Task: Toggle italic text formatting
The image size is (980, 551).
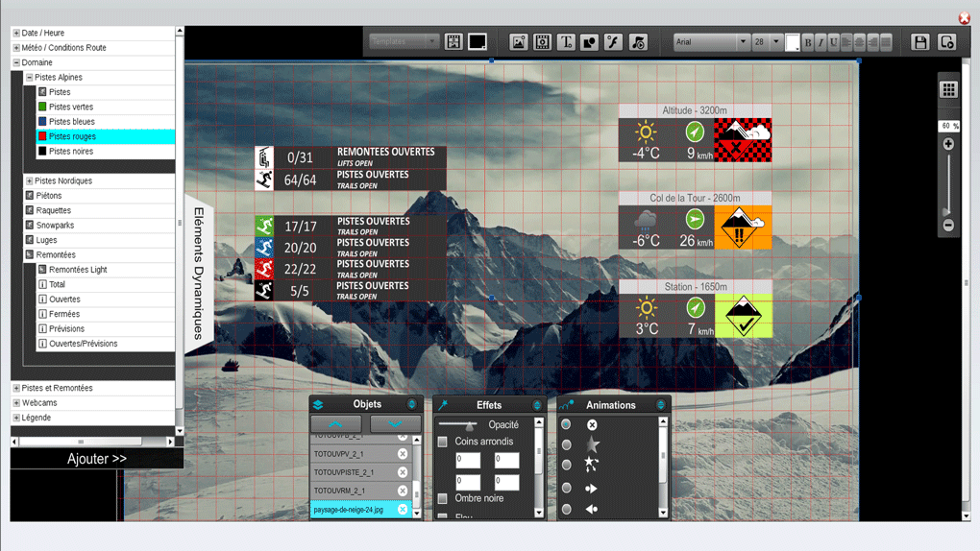Action: [821, 42]
